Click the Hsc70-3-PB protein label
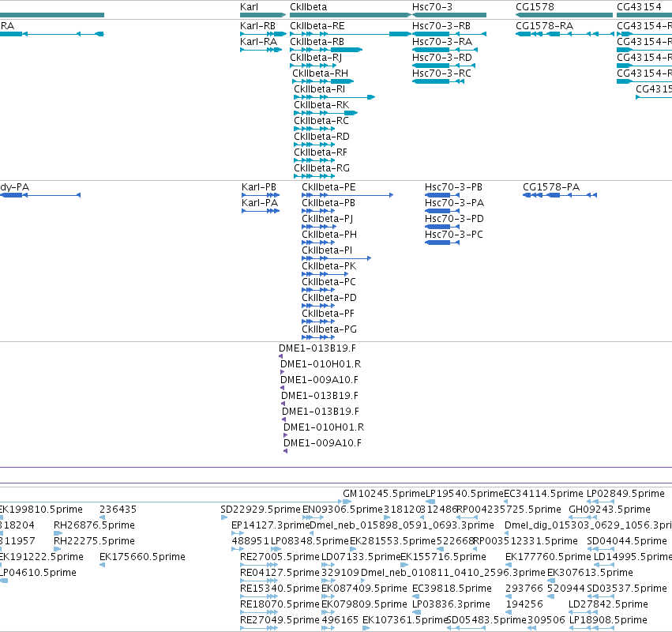The width and height of the screenshot is (672, 632). [453, 187]
